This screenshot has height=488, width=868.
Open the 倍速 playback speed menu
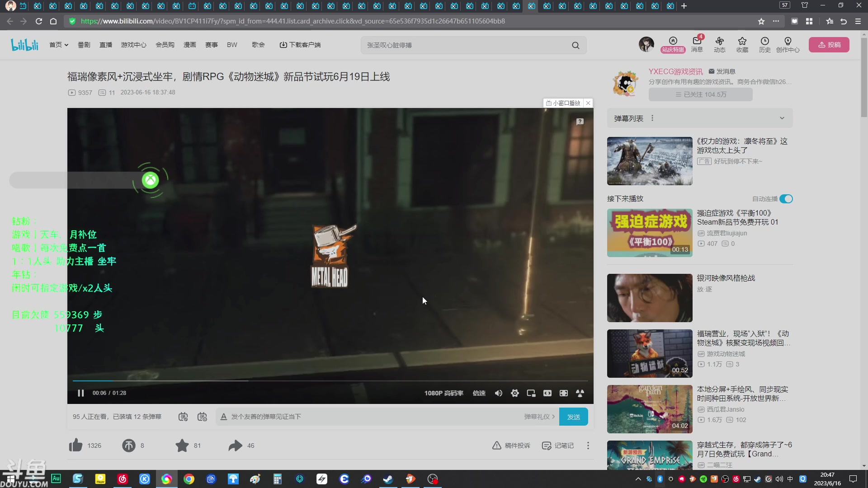point(479,393)
